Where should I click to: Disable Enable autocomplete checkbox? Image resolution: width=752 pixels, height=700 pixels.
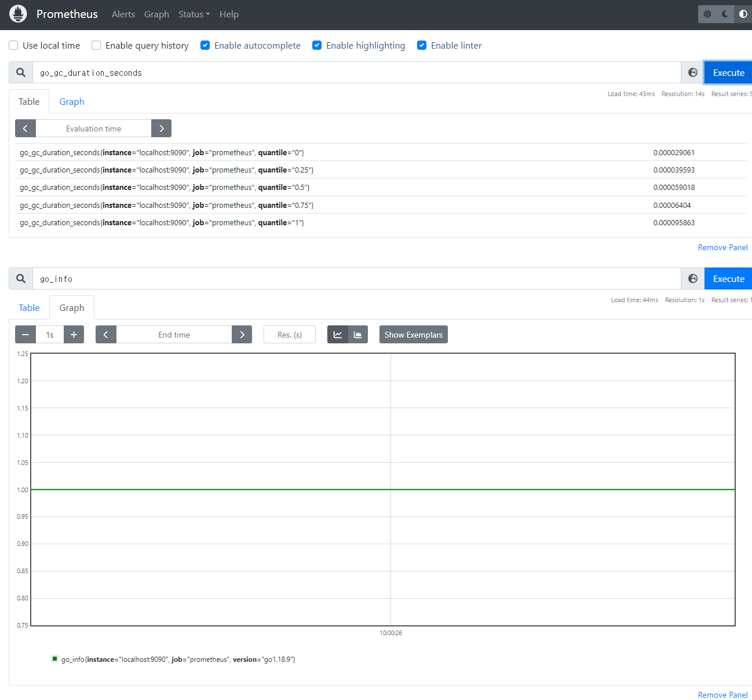[205, 45]
